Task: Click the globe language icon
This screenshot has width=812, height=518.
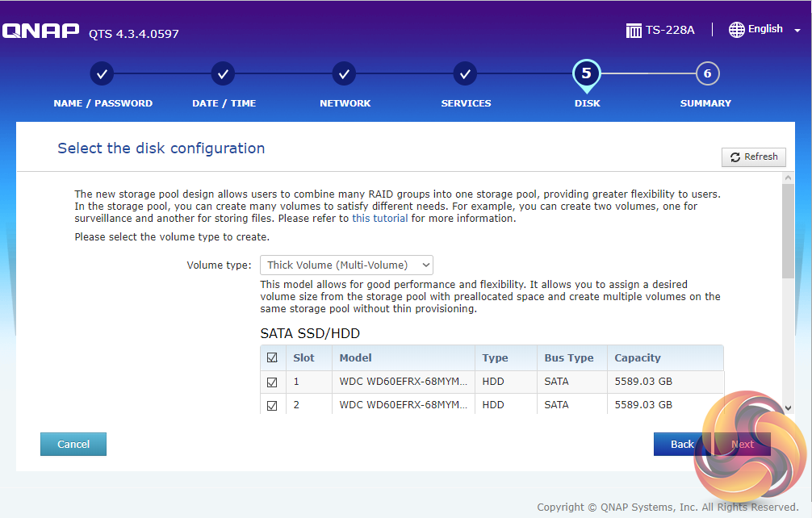Action: [x=736, y=30]
